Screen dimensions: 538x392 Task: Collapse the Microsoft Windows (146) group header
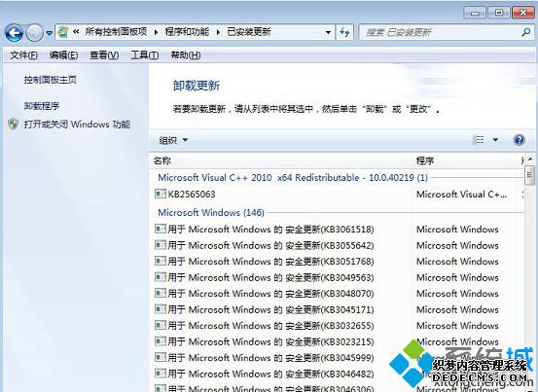coord(211,212)
